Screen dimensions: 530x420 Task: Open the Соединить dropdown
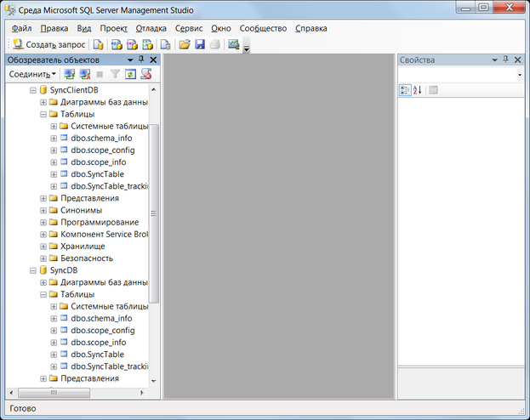coord(32,75)
